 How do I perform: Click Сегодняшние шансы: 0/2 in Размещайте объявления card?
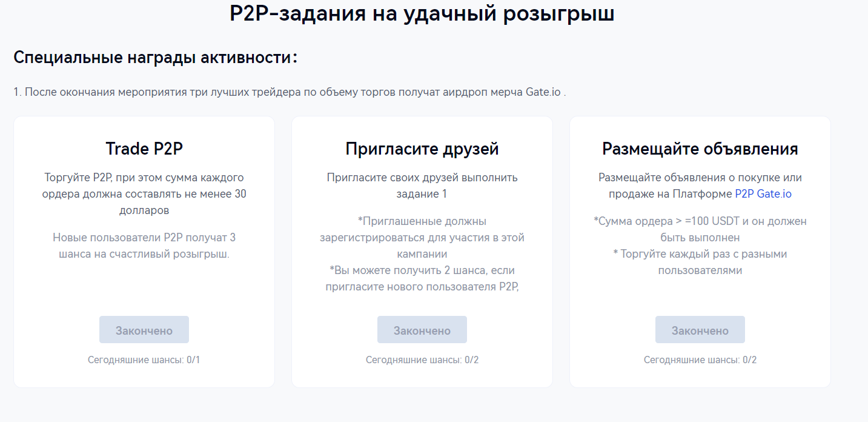700,360
